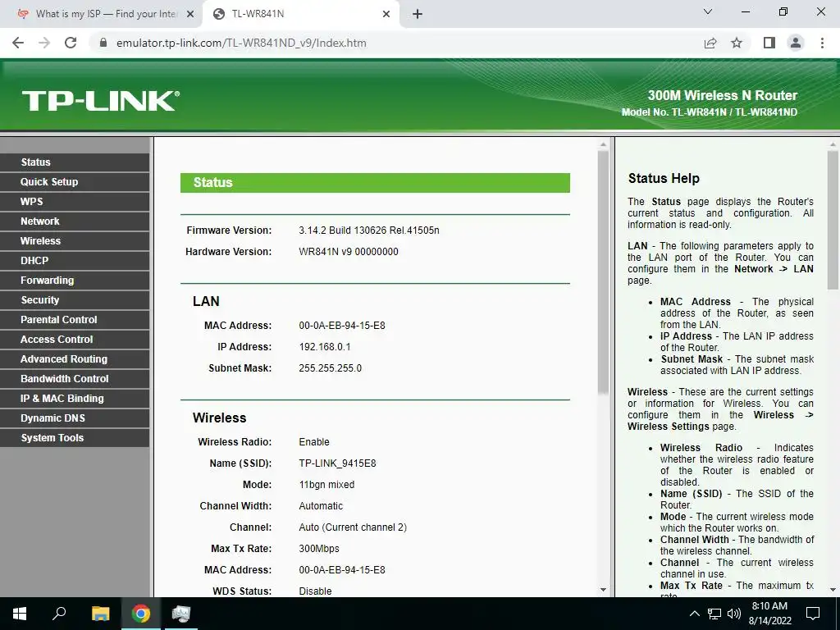Open the browser side panel
The image size is (840, 630).
[x=769, y=43]
